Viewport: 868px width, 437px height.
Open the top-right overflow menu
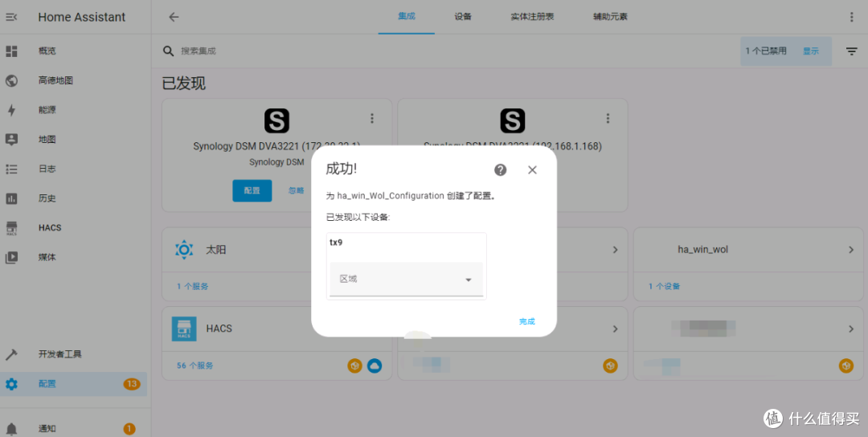pyautogui.click(x=851, y=17)
